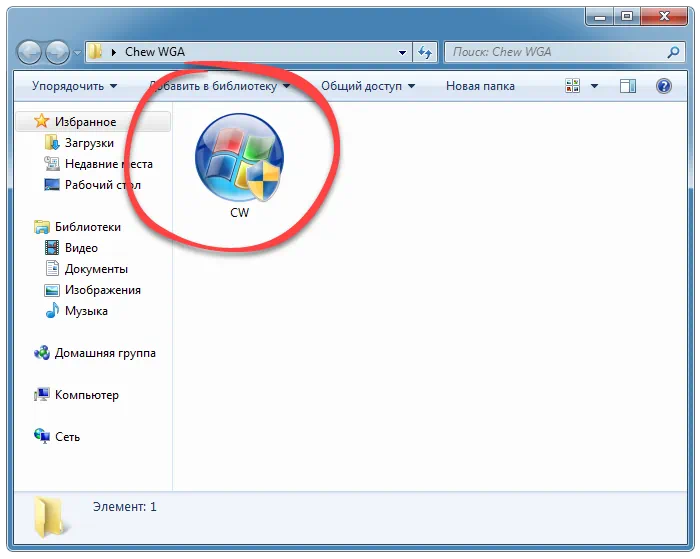The height and width of the screenshot is (559, 700).
Task: Maximize the Explorer window
Action: 627,17
